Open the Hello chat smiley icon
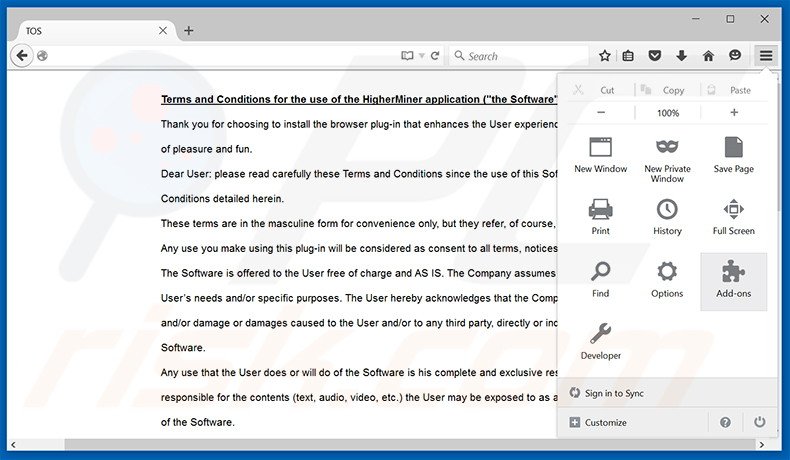 [735, 55]
